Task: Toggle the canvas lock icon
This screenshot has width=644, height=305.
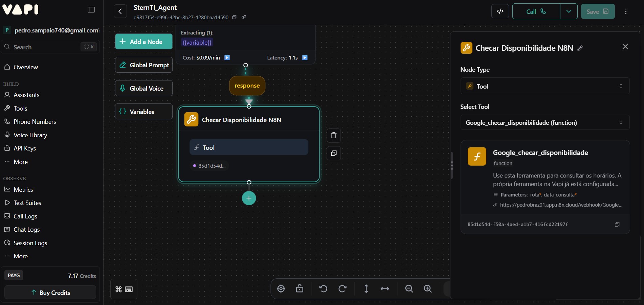Action: (x=299, y=289)
